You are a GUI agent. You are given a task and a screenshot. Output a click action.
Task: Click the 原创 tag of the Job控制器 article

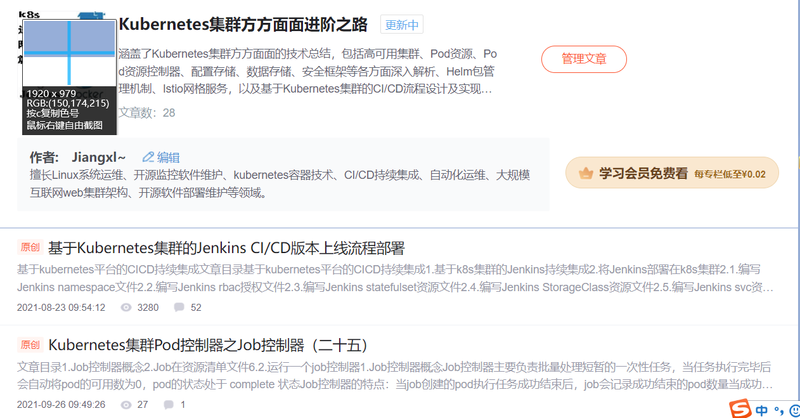pyautogui.click(x=30, y=345)
